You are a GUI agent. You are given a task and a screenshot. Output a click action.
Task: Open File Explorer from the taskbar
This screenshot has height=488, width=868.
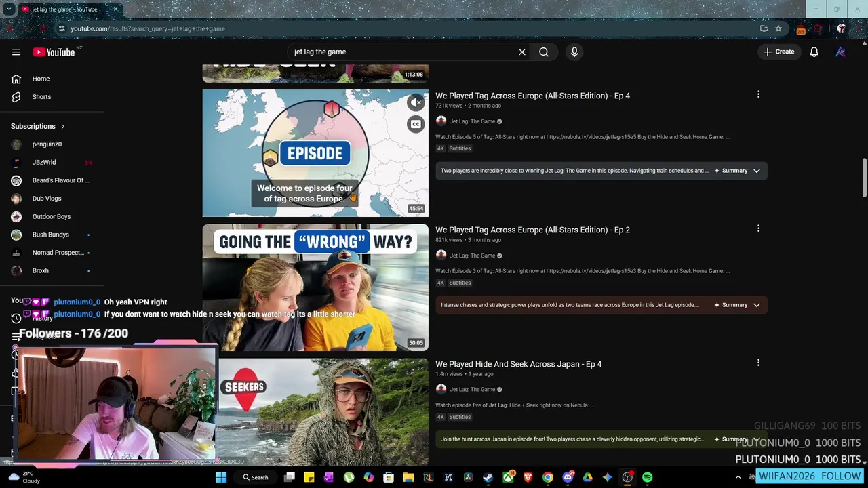click(408, 477)
